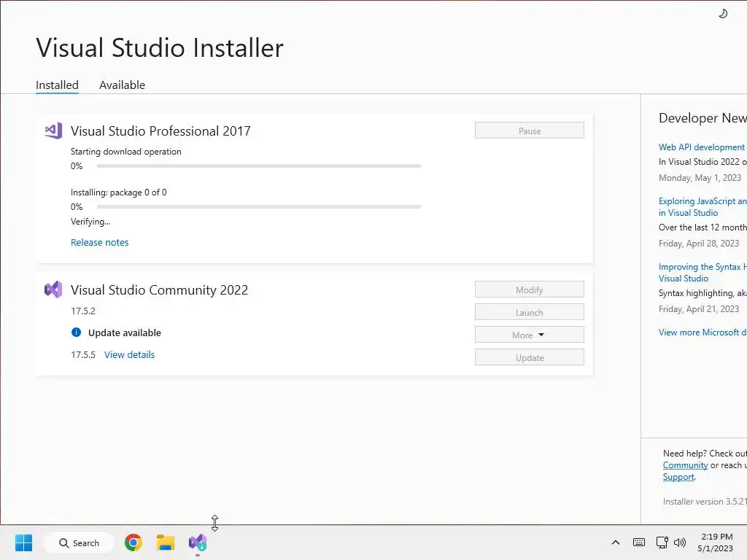Viewport: 747px width, 560px height.
Task: Open the taskbar clock showing 2:19 PM
Action: tap(716, 542)
